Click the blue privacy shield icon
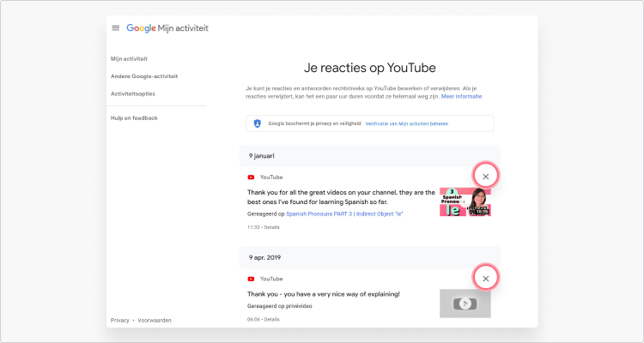This screenshot has height=343, width=644. pyautogui.click(x=257, y=123)
